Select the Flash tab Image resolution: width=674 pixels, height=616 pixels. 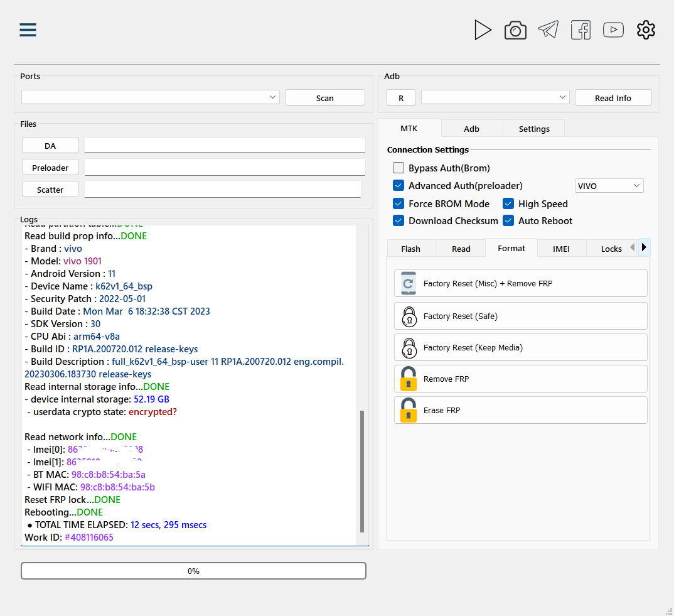click(x=411, y=249)
